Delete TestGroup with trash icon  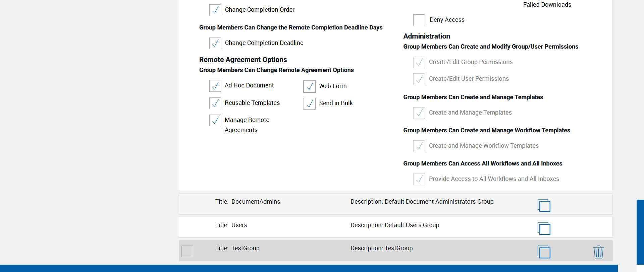point(598,252)
